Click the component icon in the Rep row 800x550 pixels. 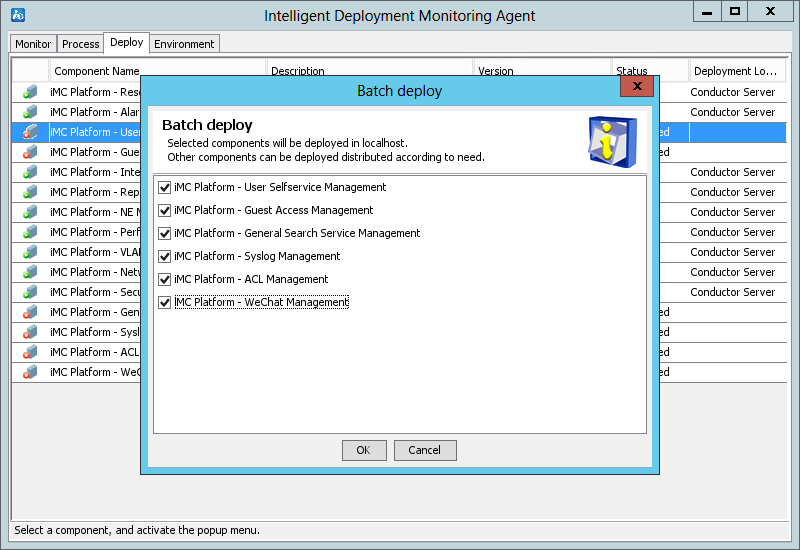pyautogui.click(x=30, y=192)
